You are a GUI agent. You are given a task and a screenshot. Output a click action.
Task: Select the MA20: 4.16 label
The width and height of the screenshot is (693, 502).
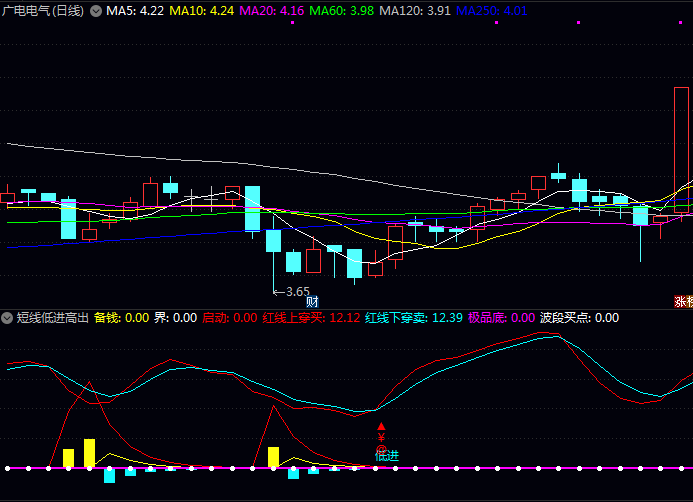(272, 11)
